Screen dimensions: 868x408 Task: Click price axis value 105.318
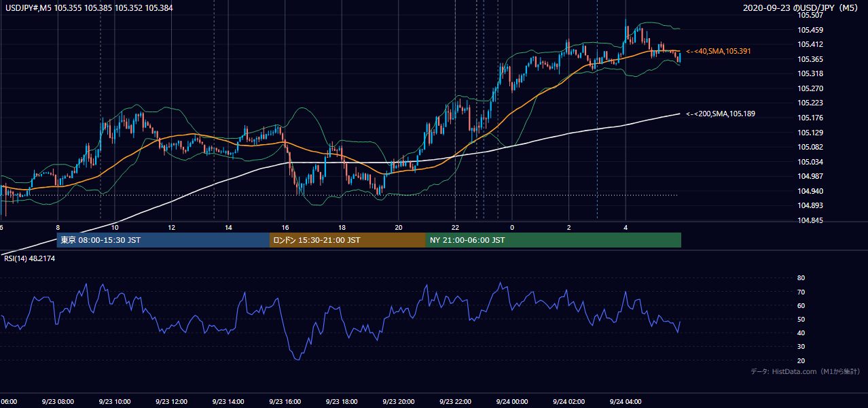(810, 73)
